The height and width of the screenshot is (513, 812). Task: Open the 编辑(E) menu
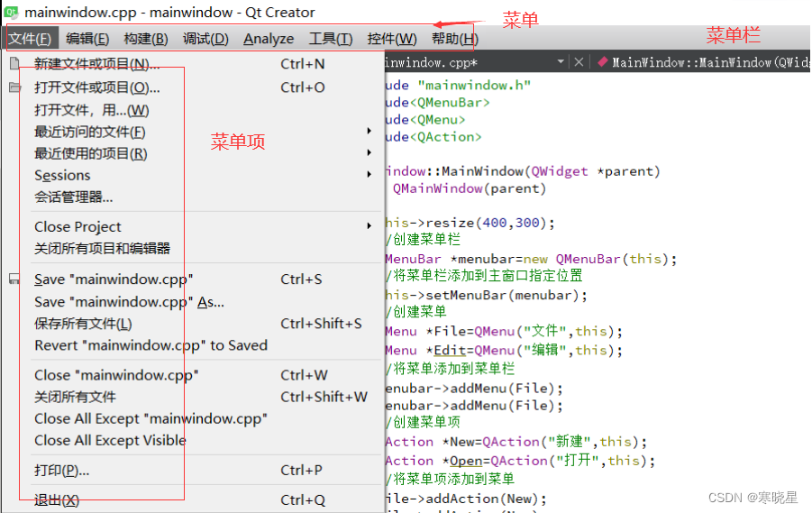87,39
